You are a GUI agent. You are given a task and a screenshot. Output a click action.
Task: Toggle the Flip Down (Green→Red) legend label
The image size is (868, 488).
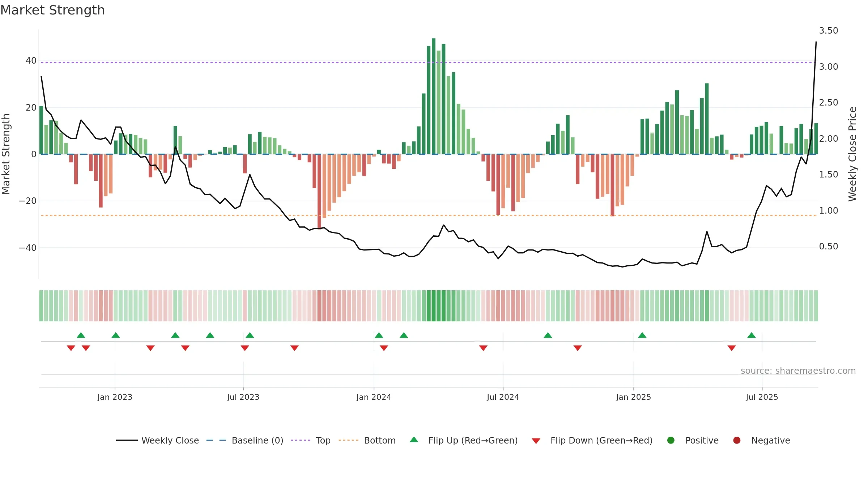tap(601, 440)
